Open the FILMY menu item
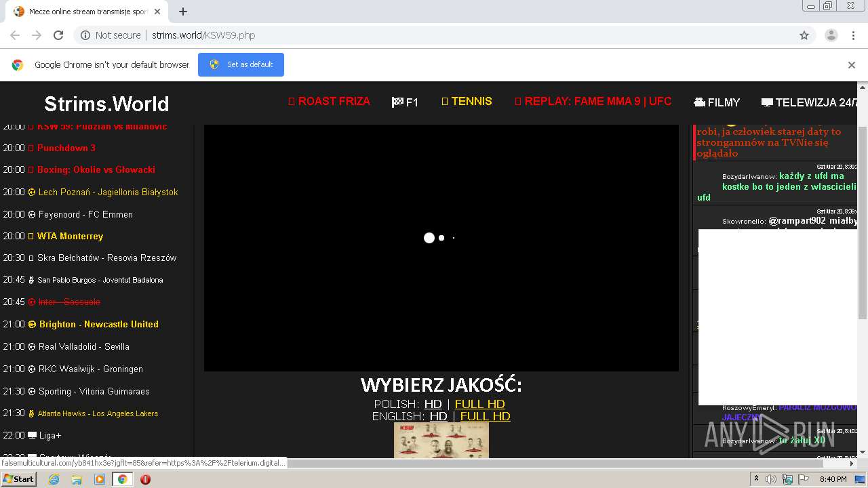868x488 pixels. click(717, 102)
